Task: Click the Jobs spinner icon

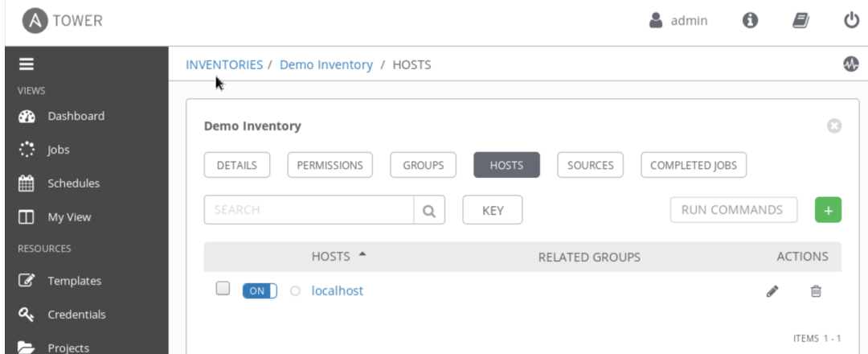Action: coord(27,150)
